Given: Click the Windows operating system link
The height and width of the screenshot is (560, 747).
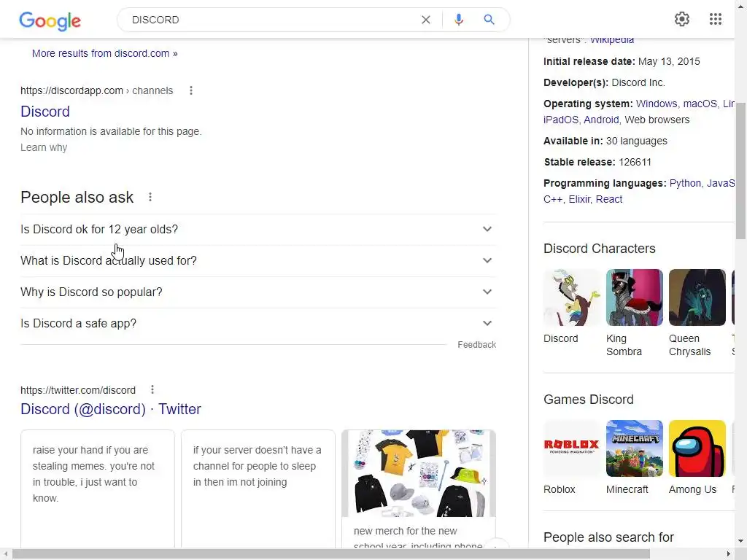Looking at the screenshot, I should click(x=657, y=104).
